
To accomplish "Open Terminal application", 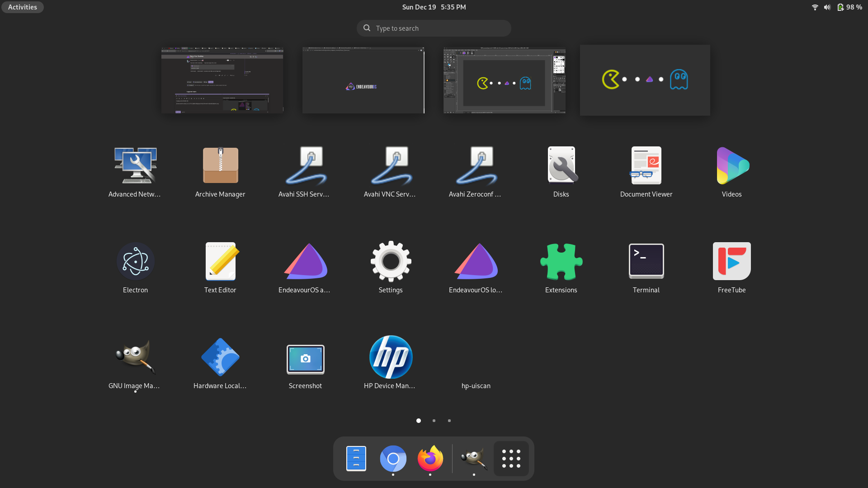I will coord(646,262).
